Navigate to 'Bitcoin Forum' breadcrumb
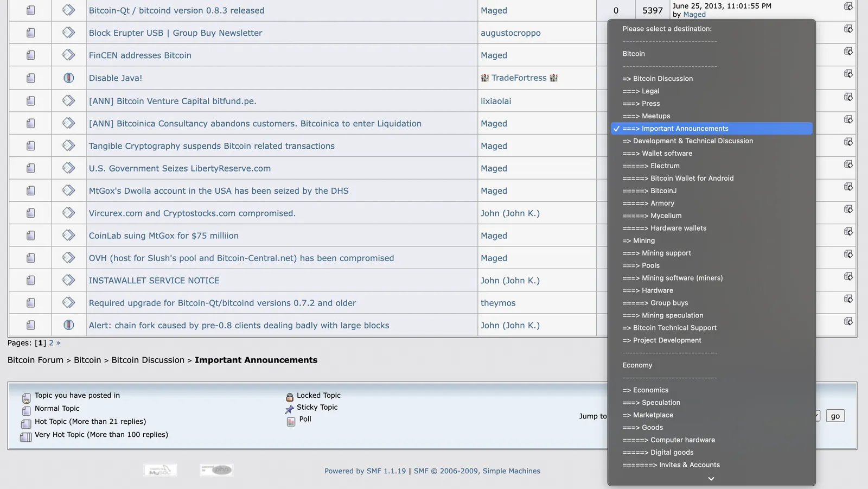The width and height of the screenshot is (868, 489). (x=35, y=360)
